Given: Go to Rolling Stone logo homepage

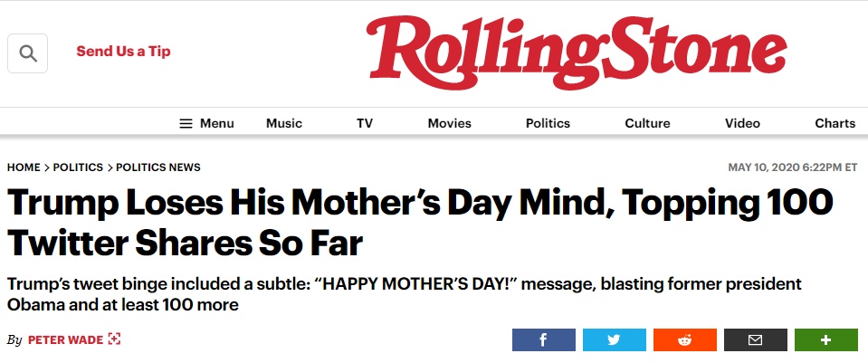Looking at the screenshot, I should 577,52.
